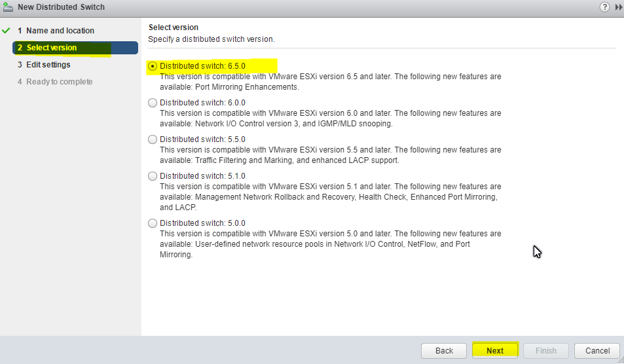Select Distributed switch: 6.5.0 radio button
This screenshot has height=364, width=624.
tap(153, 66)
